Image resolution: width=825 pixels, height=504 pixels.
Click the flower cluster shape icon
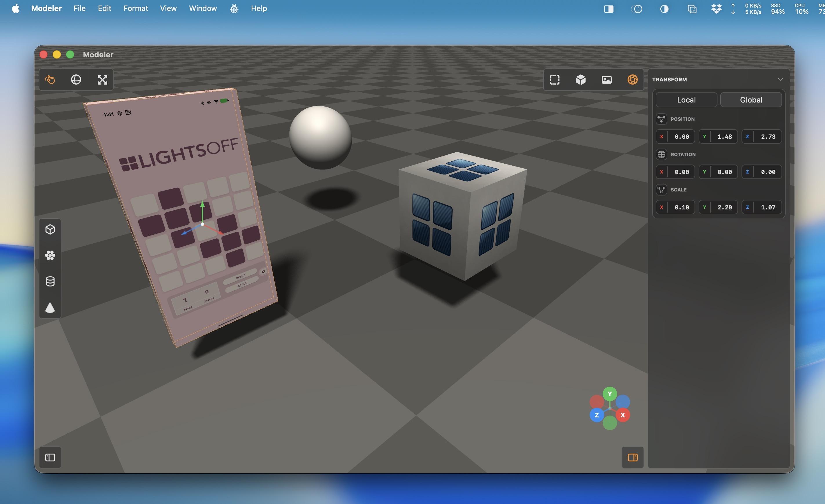click(50, 255)
